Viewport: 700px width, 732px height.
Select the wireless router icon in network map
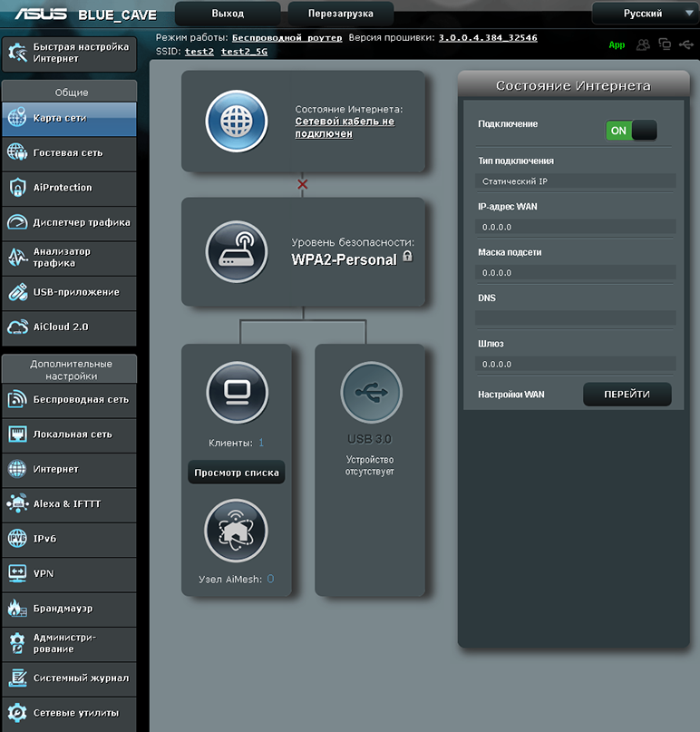(x=237, y=252)
